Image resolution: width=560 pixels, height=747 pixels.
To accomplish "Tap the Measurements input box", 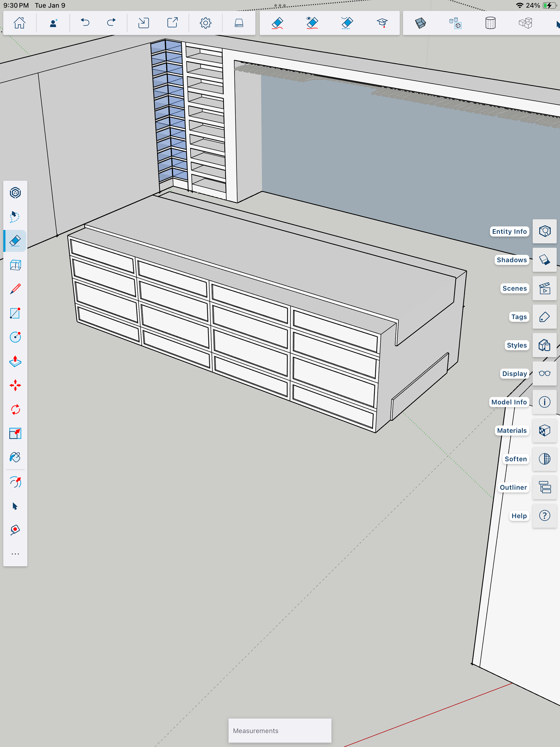I will pyautogui.click(x=280, y=730).
